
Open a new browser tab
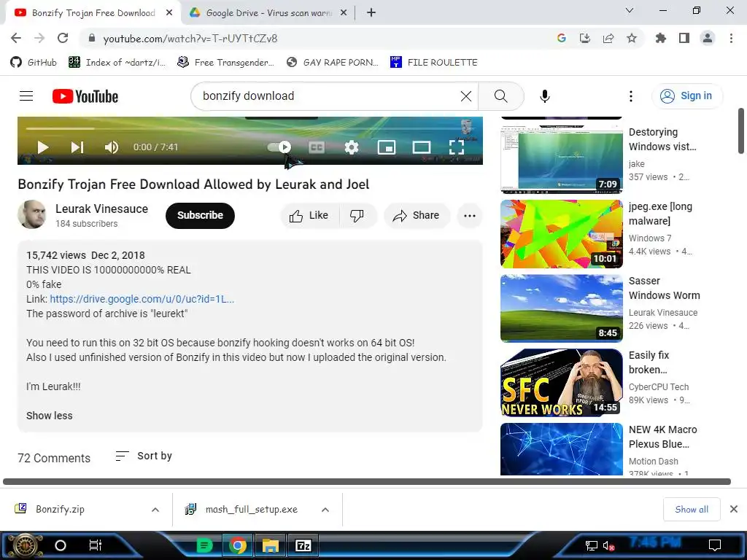pyautogui.click(x=371, y=13)
